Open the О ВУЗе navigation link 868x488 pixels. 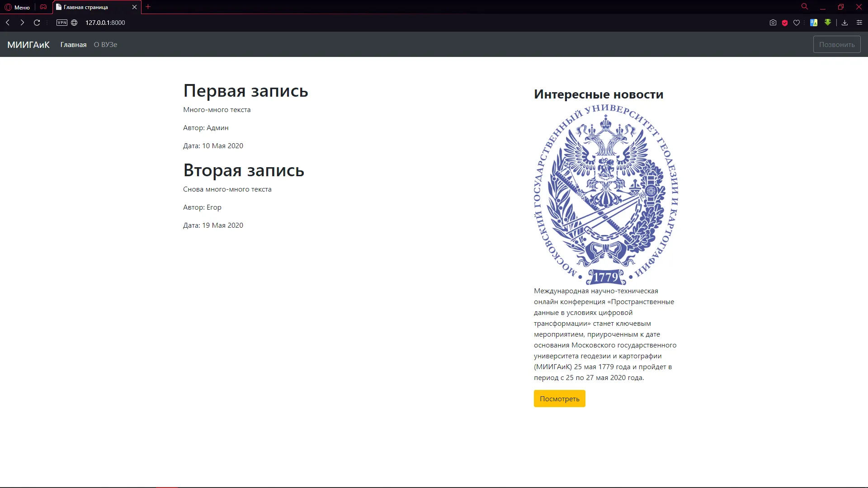pyautogui.click(x=105, y=44)
